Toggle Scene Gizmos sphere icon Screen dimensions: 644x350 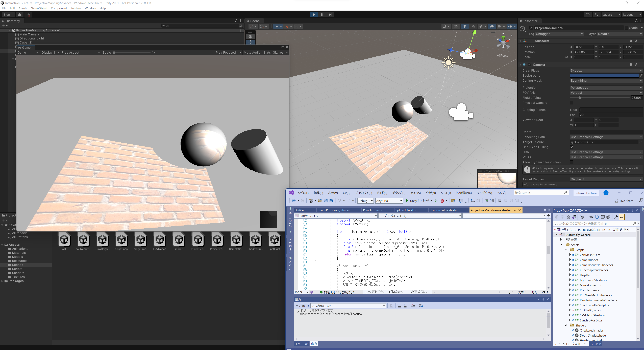point(510,26)
